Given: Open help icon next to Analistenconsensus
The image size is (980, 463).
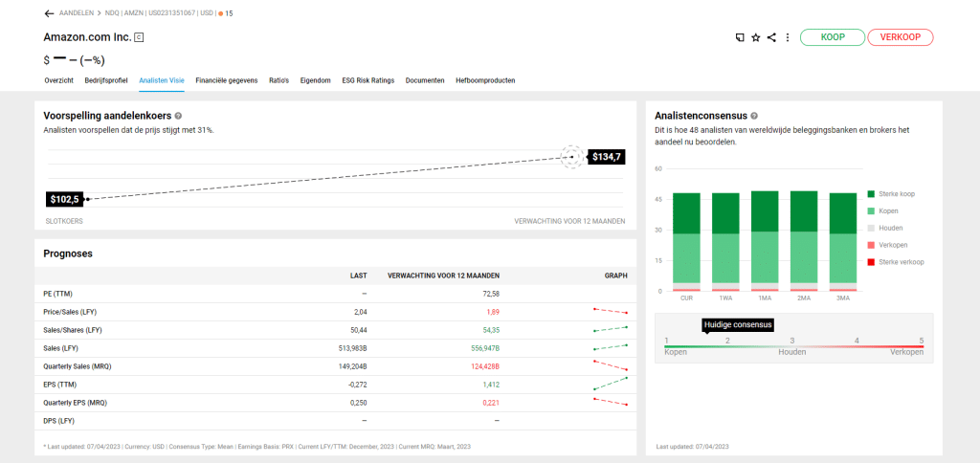Looking at the screenshot, I should point(754,116).
